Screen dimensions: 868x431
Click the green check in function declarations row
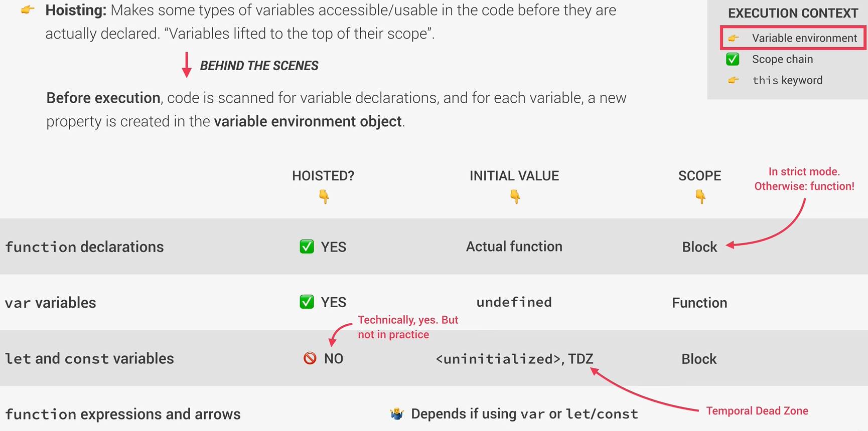[x=307, y=247]
